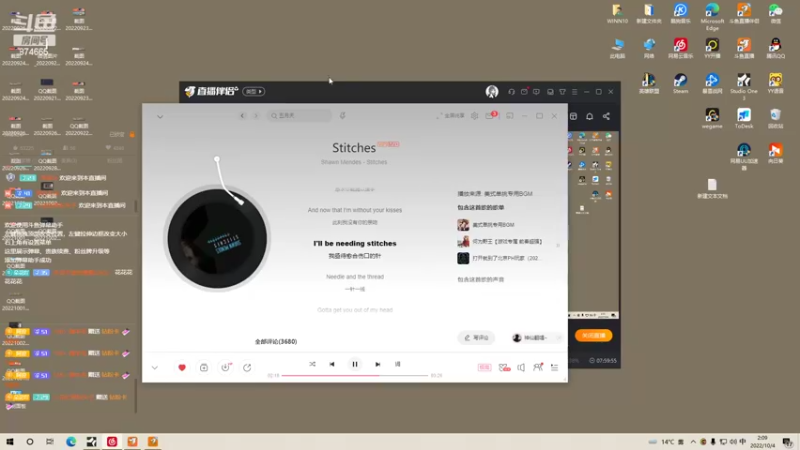Open the main menu in broadcast assistant
Viewport: 800px width, 450px height.
574,92
